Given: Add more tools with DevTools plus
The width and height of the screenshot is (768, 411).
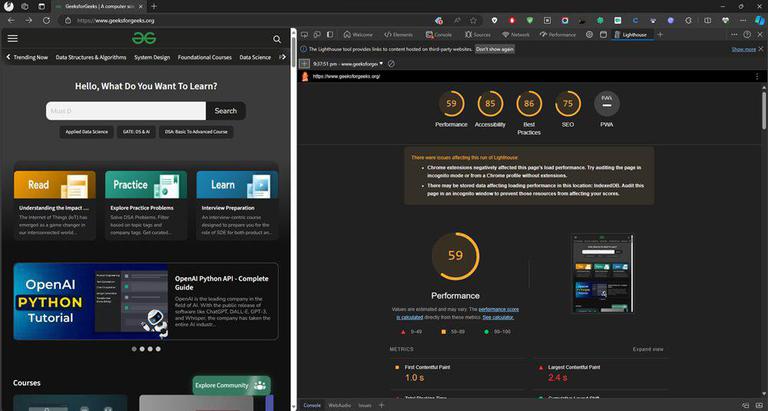Looking at the screenshot, I should [660, 35].
